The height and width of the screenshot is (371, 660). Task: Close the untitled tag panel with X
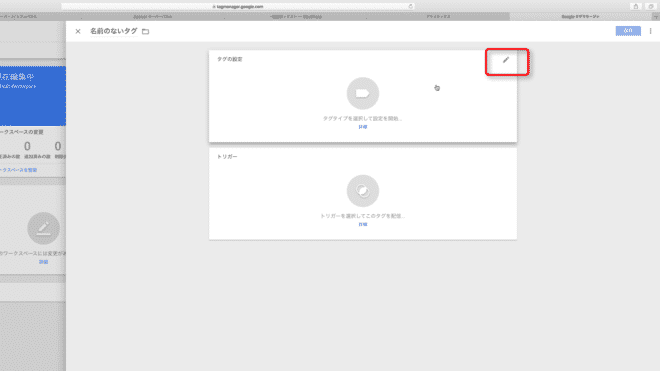[78, 31]
